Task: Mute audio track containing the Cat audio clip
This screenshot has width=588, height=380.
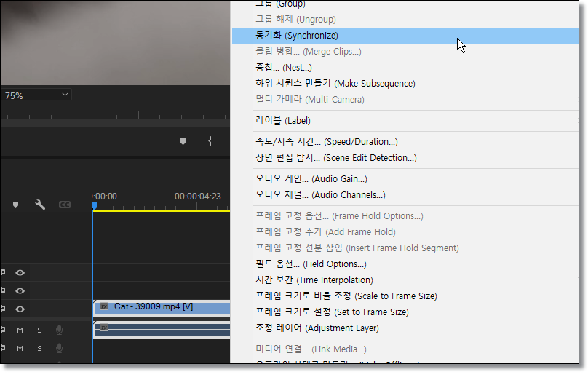Action: [x=20, y=330]
